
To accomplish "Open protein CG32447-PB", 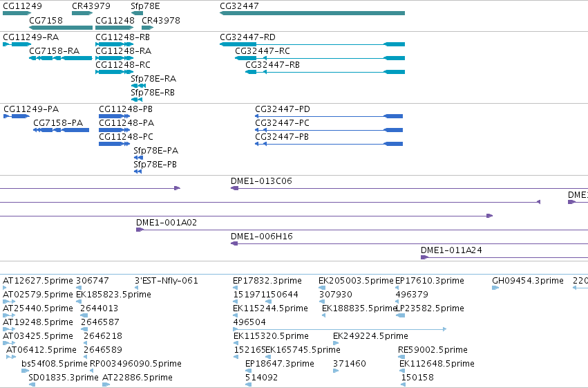I will (329, 144).
